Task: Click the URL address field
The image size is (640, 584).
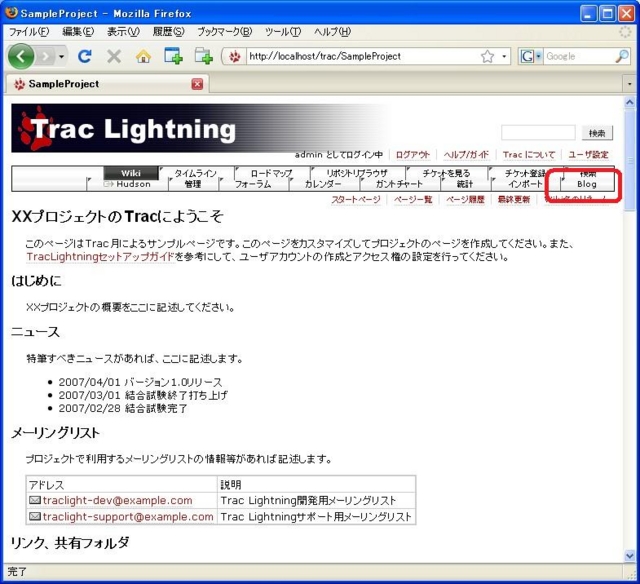Action: [x=362, y=56]
